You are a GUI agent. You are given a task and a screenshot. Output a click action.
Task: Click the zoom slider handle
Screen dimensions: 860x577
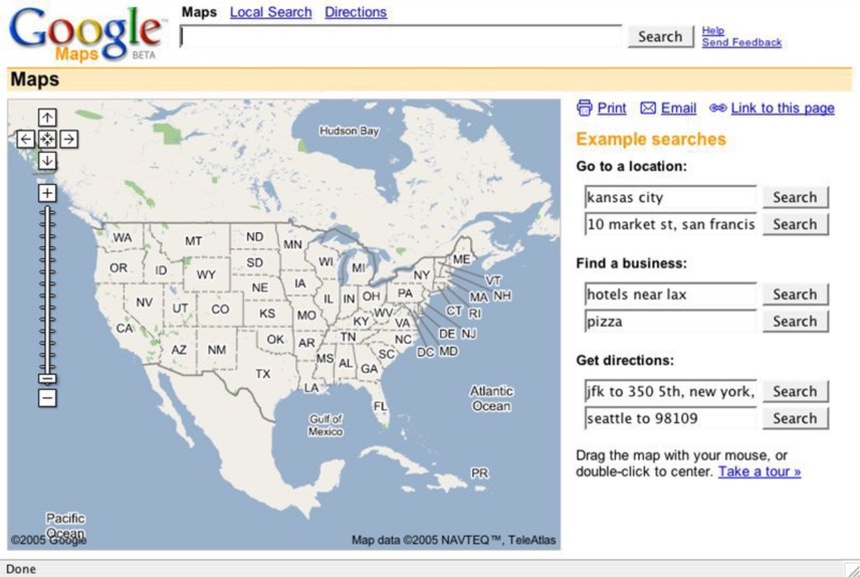[47, 378]
